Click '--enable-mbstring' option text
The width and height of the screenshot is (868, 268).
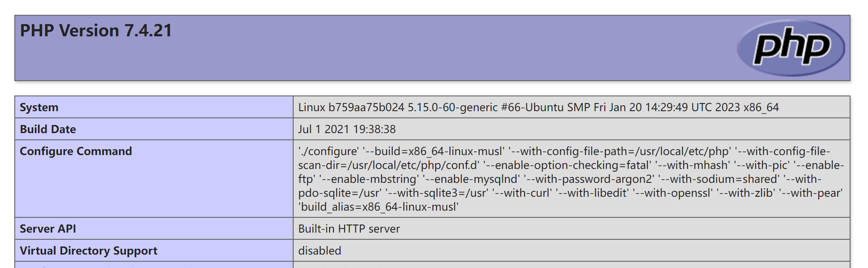click(x=369, y=179)
